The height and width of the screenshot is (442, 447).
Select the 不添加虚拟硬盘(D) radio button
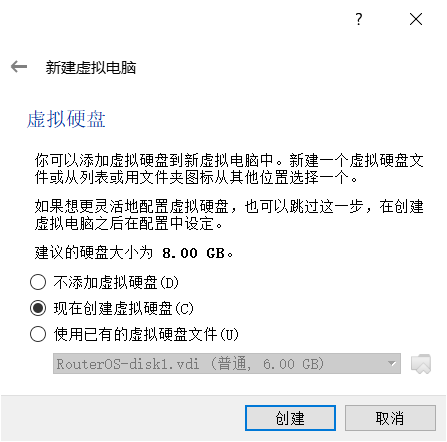[x=38, y=282]
